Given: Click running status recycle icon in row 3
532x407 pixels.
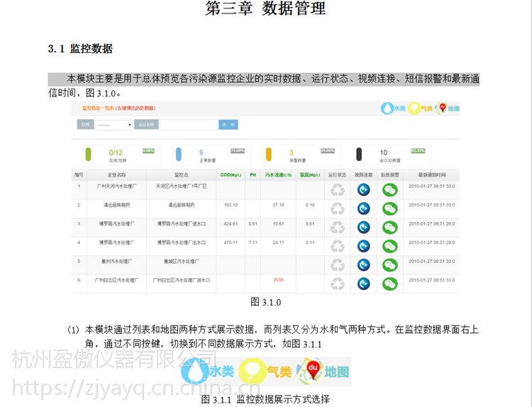Looking at the screenshot, I should coord(338,227).
